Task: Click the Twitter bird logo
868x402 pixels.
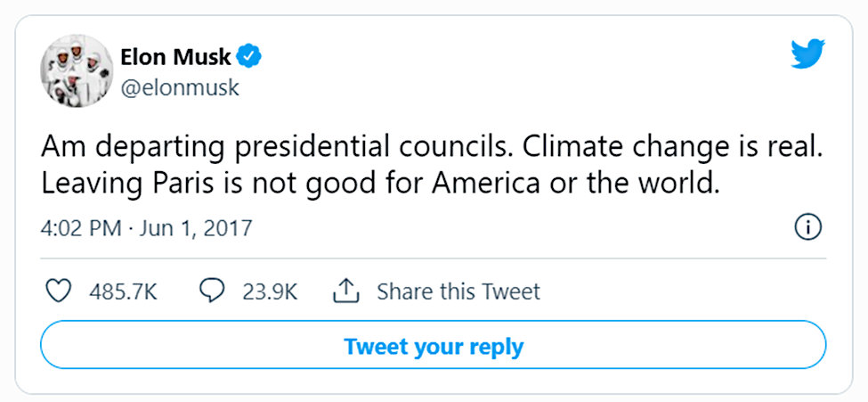Action: [x=807, y=53]
